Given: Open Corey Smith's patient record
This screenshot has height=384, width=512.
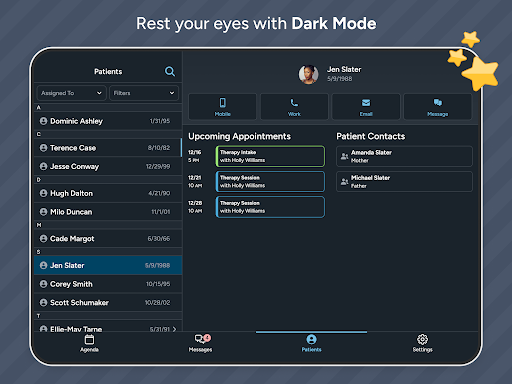Looking at the screenshot, I should click(108, 284).
